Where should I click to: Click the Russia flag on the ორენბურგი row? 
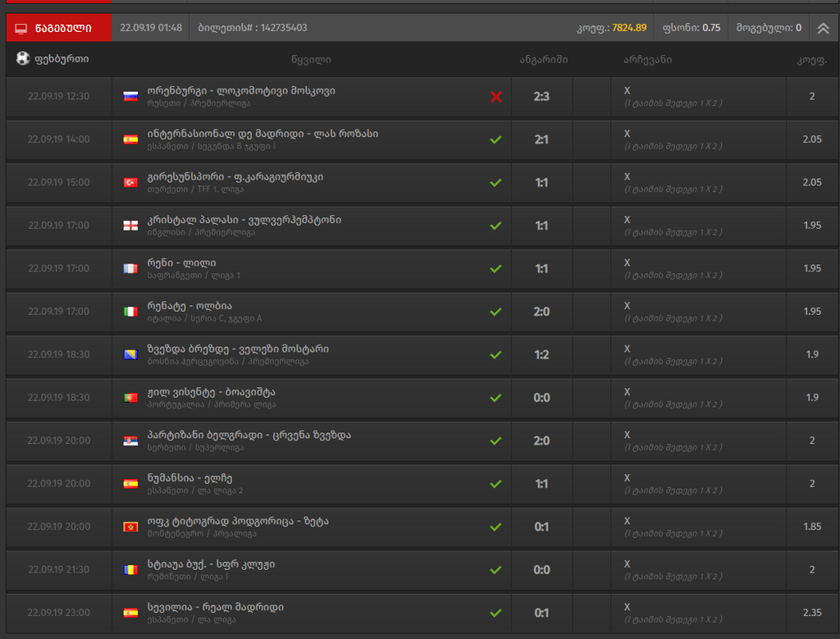pos(130,97)
